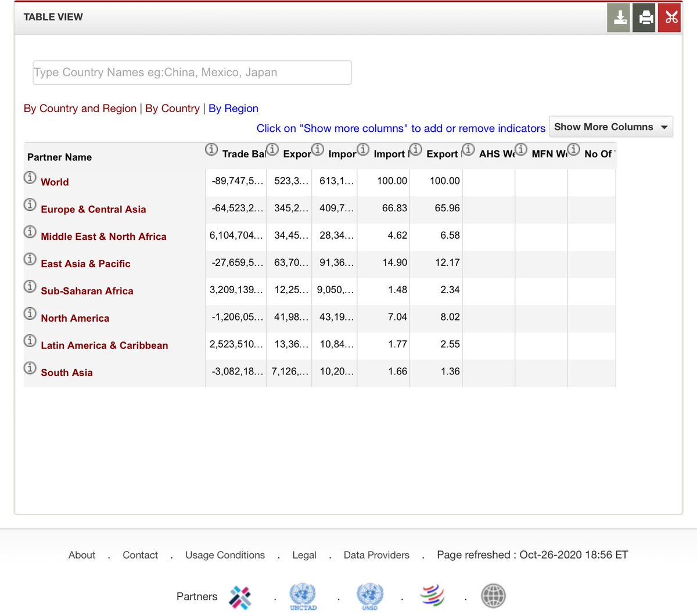Open the Middle East & North Africa link
The height and width of the screenshot is (616, 697).
[x=103, y=237]
